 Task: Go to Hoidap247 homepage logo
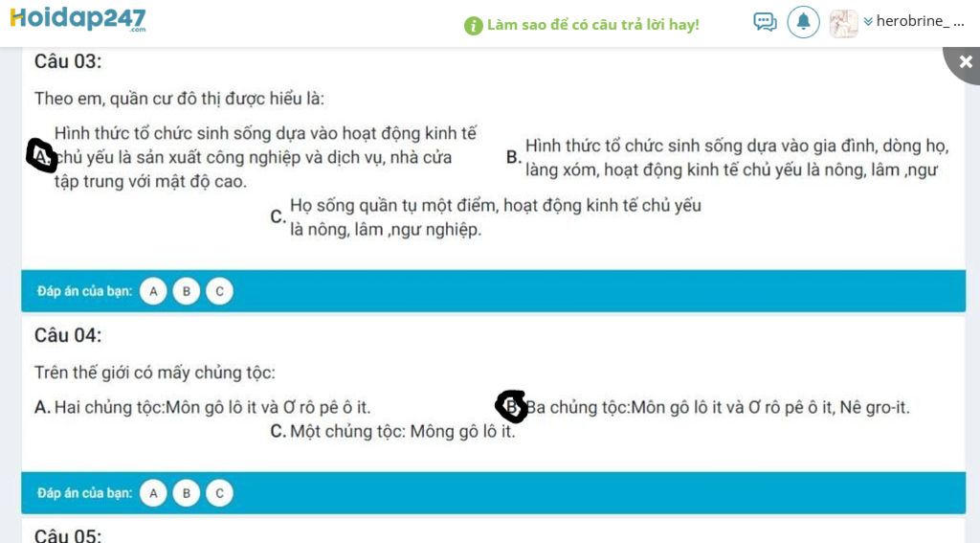click(x=78, y=19)
